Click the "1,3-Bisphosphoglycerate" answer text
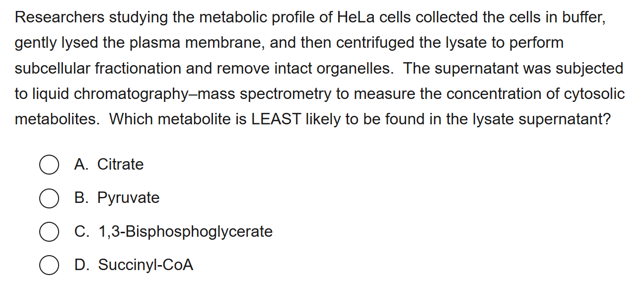This screenshot has height=284, width=644. tap(185, 232)
